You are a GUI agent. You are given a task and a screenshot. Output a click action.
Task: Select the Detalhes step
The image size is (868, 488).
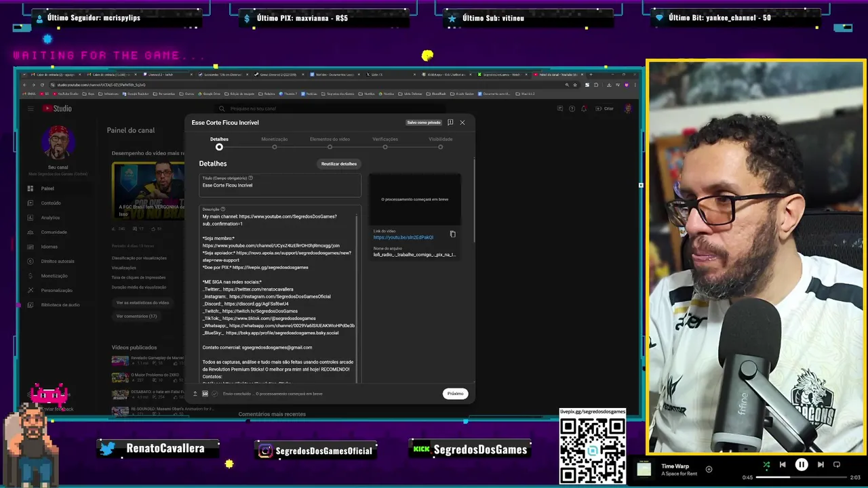coord(219,142)
